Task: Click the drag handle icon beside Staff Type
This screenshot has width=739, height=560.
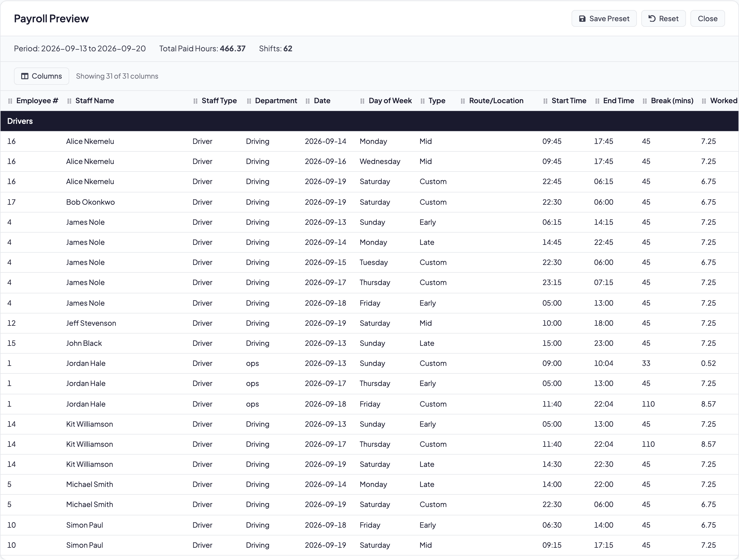Action: pyautogui.click(x=195, y=101)
